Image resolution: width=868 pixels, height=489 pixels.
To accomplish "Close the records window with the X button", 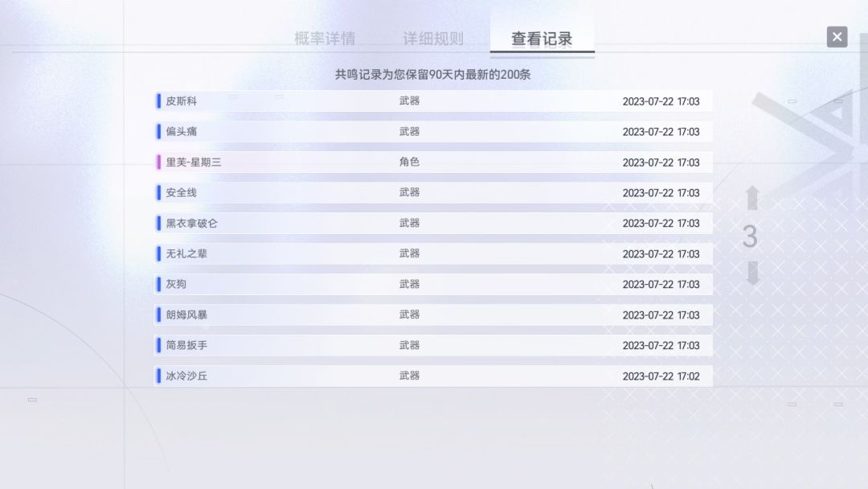I will pyautogui.click(x=837, y=37).
